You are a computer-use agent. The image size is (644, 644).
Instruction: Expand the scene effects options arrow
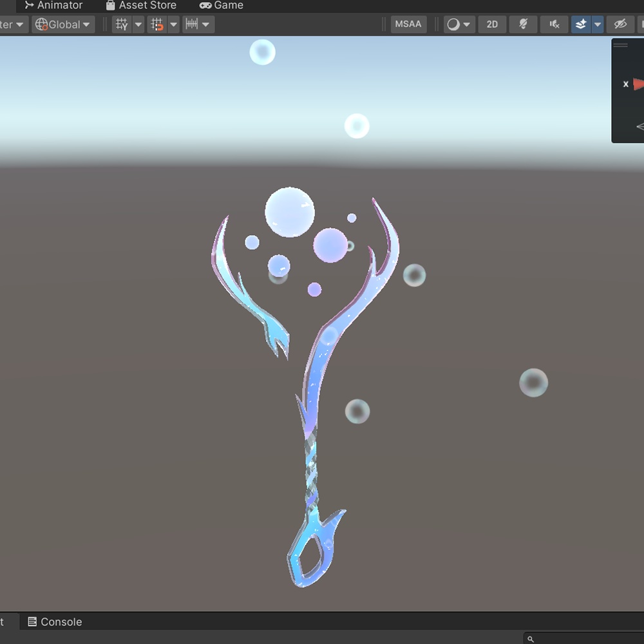coord(598,24)
